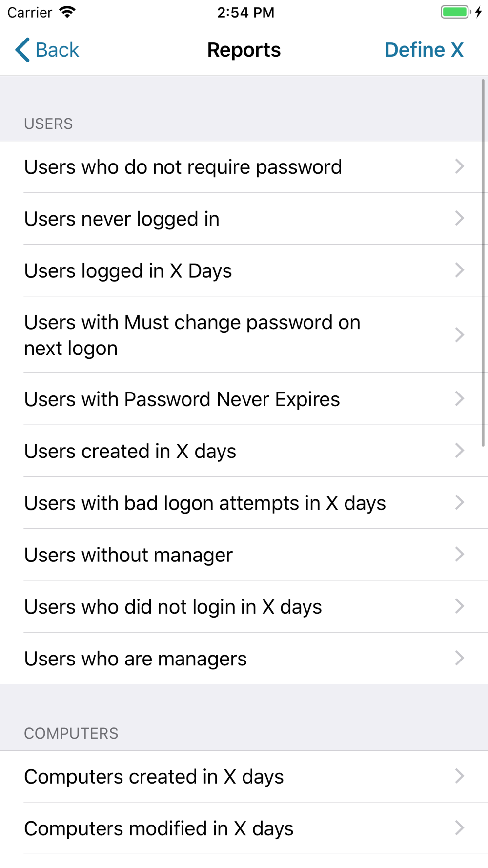This screenshot has width=488, height=868.
Task: Open the Users never logged in report
Action: coord(122,219)
